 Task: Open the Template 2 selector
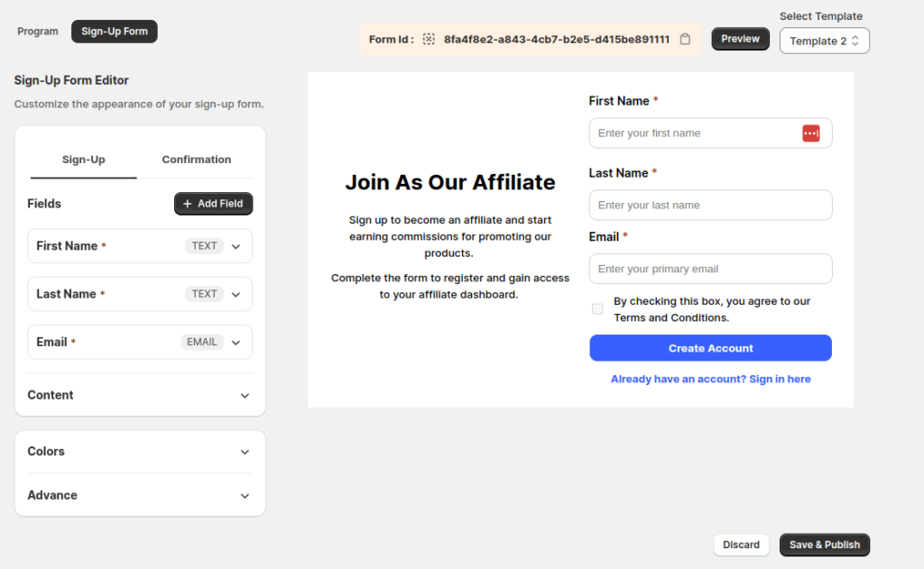tap(823, 40)
